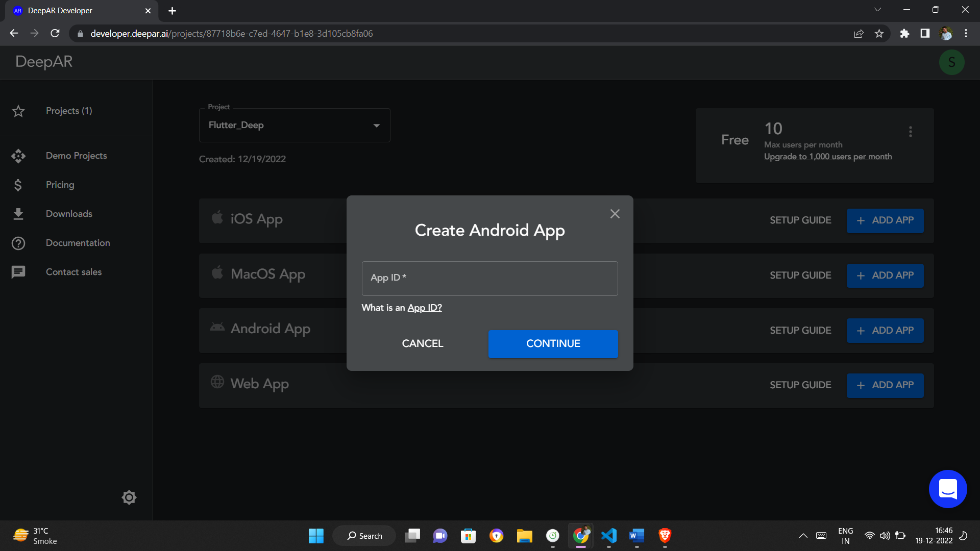Open a new browser tab
This screenshot has width=980, height=551.
click(x=172, y=11)
